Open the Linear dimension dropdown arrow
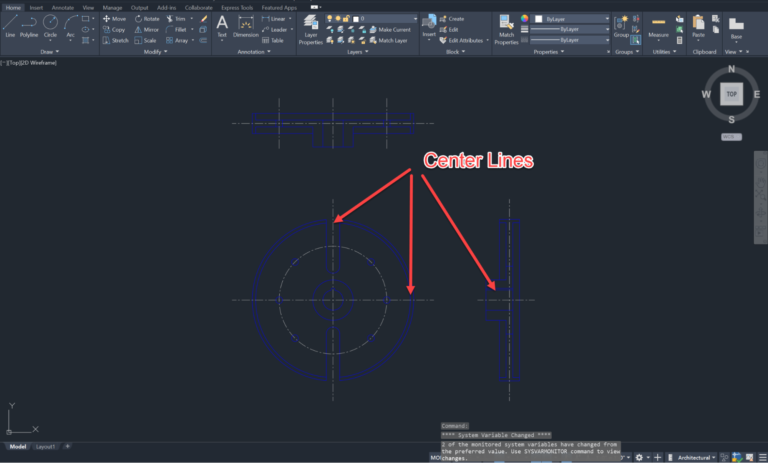This screenshot has height=463, width=768. pos(290,19)
